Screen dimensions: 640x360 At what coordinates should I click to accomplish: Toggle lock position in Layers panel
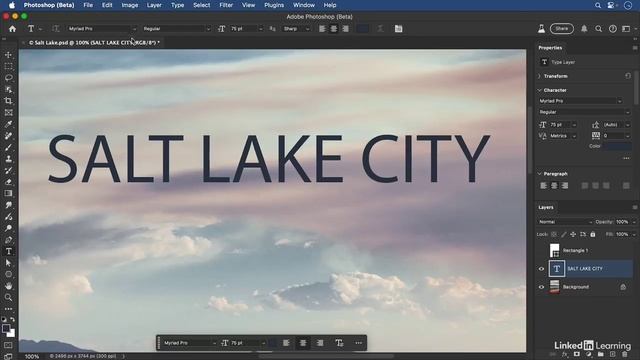point(573,234)
